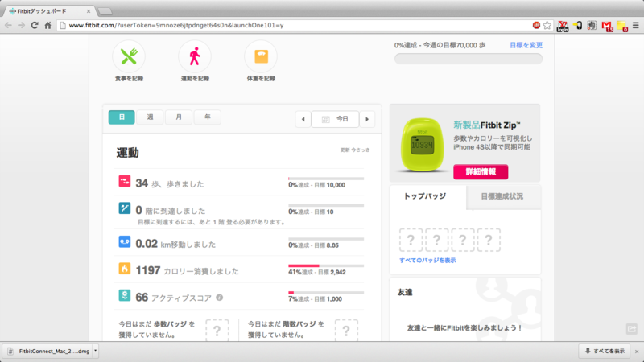The image size is (644, 362).
Task: Click the new blank tab button
Action: (x=105, y=11)
